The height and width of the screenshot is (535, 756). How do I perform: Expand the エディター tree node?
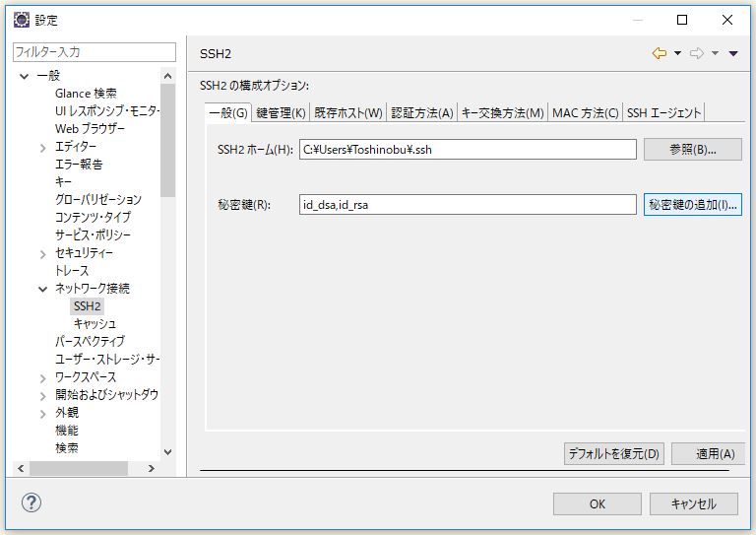point(42,148)
